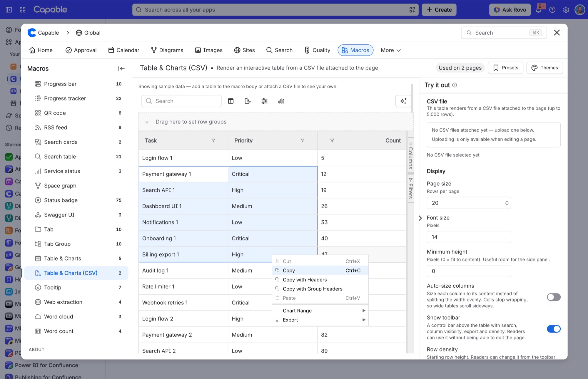Open the Task column filter icon
The height and width of the screenshot is (379, 588).
point(213,140)
